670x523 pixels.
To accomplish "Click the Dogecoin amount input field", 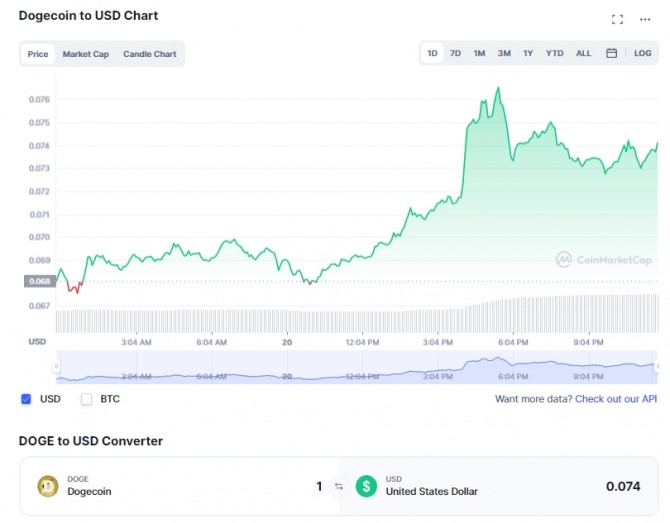I will coord(250,487).
